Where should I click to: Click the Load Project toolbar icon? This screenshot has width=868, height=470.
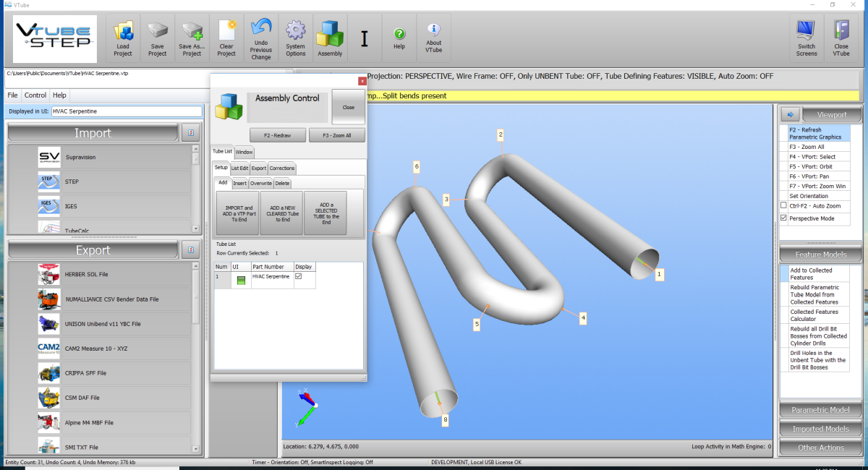pyautogui.click(x=123, y=33)
